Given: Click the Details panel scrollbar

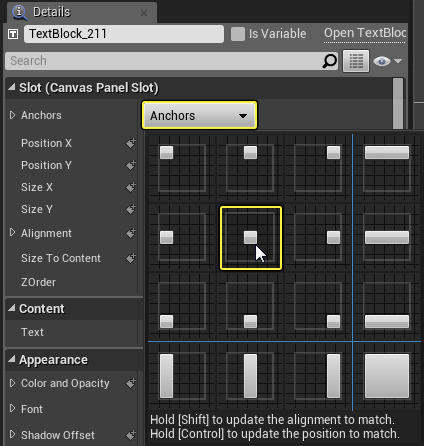Looking at the screenshot, I should (x=398, y=103).
